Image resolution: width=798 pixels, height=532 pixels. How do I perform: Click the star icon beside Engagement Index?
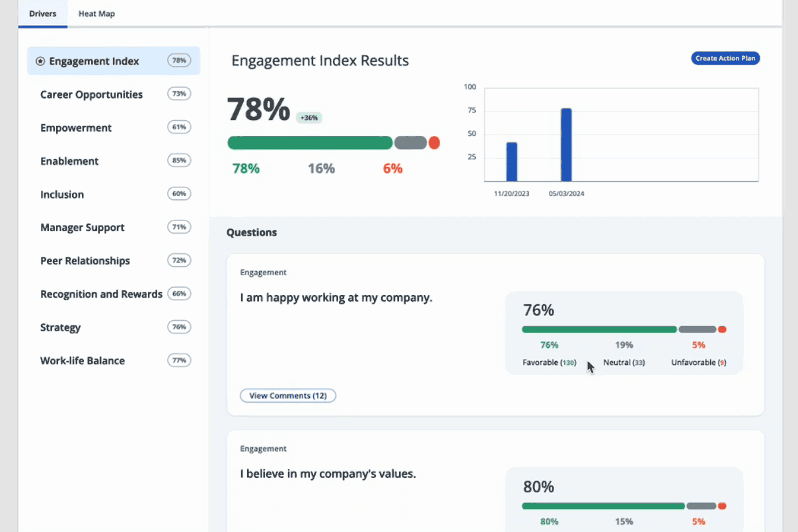point(40,61)
